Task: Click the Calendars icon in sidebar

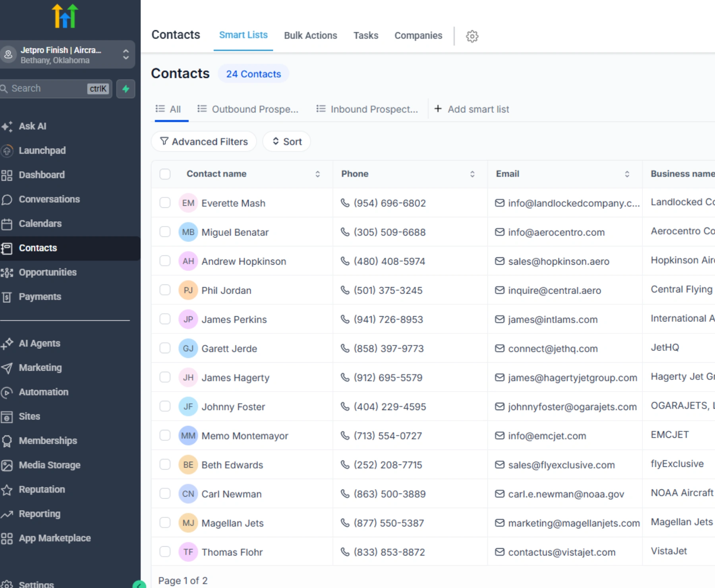Action: [7, 224]
